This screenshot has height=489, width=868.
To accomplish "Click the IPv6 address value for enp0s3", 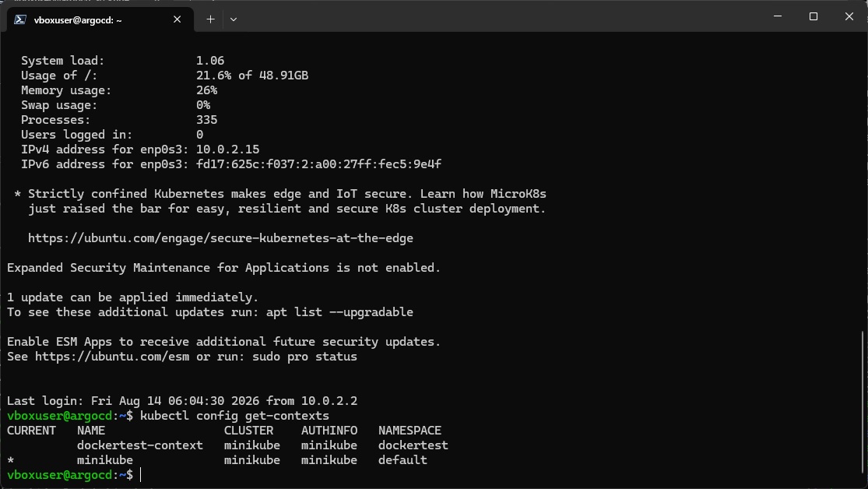I will coord(319,164).
